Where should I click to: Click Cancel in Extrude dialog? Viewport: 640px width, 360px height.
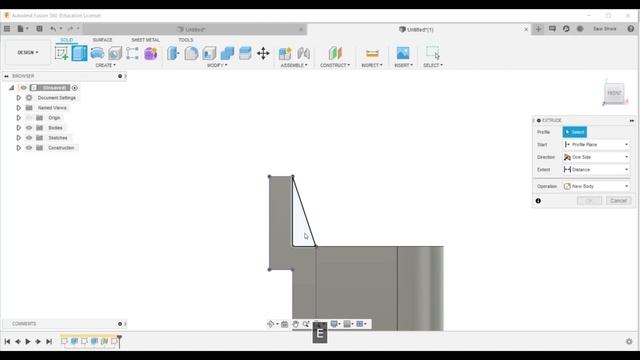click(x=618, y=200)
